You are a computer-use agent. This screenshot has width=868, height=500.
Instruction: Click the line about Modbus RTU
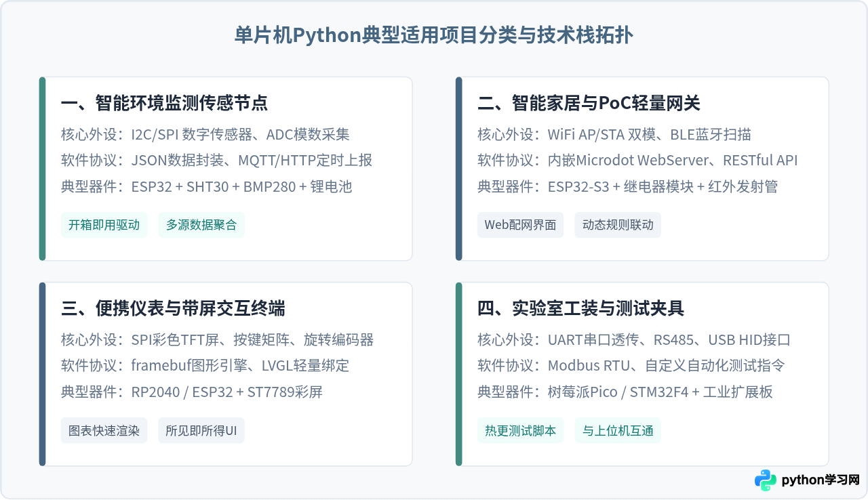click(x=631, y=367)
